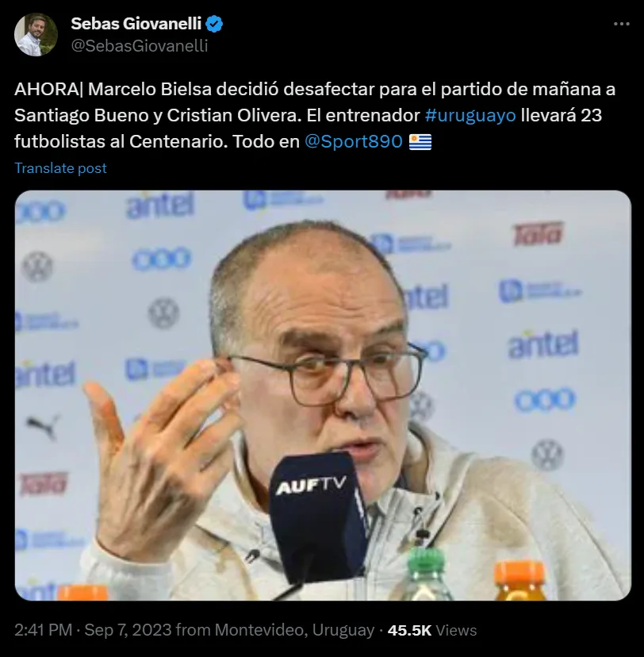
Task: Open the Bielsa press conference photo
Action: tap(323, 395)
